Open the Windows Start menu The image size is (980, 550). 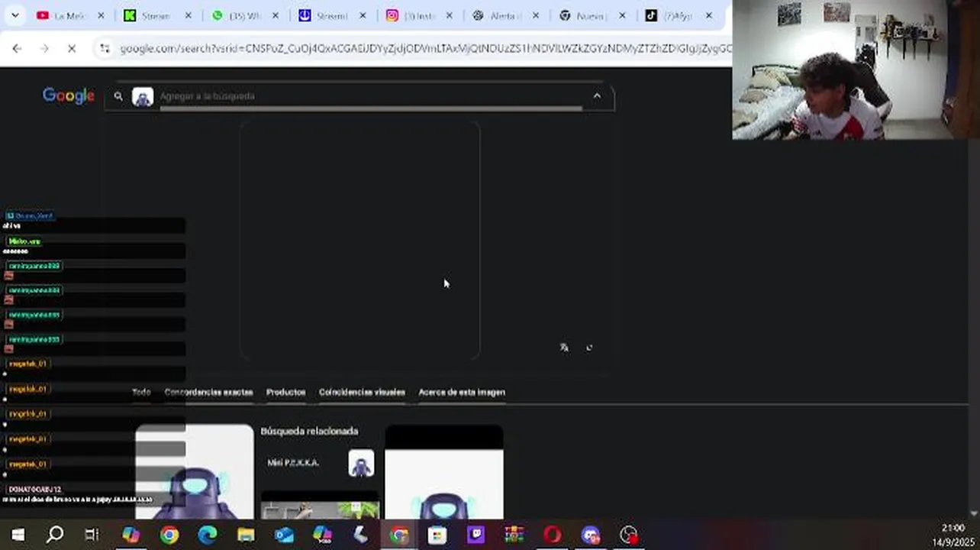click(18, 535)
